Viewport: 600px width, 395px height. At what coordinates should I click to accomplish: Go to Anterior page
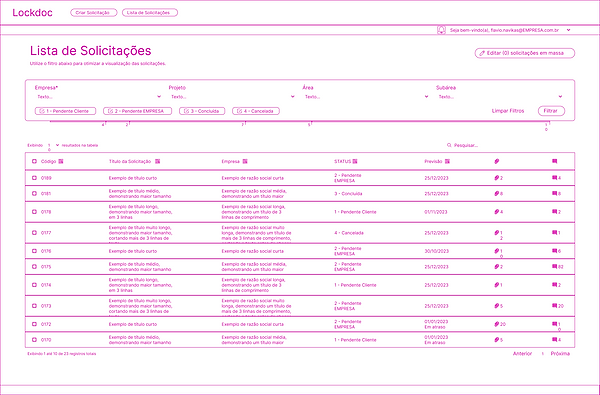coord(522,354)
